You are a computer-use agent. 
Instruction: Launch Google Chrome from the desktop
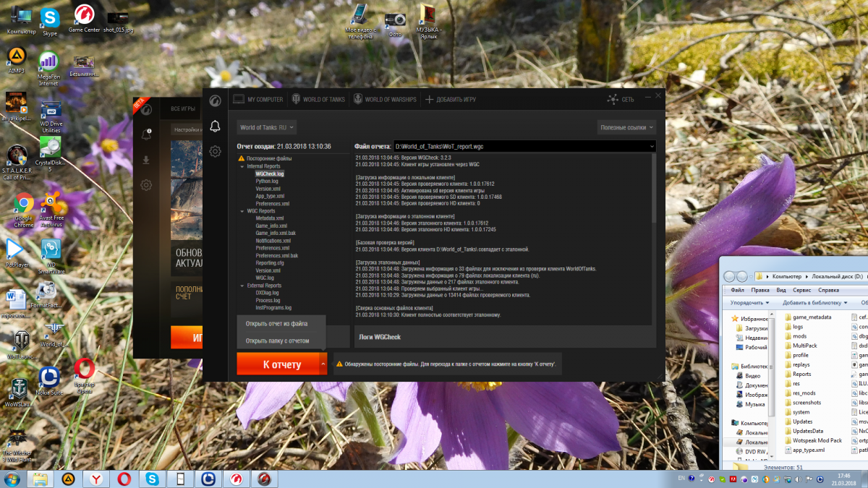[x=23, y=211]
